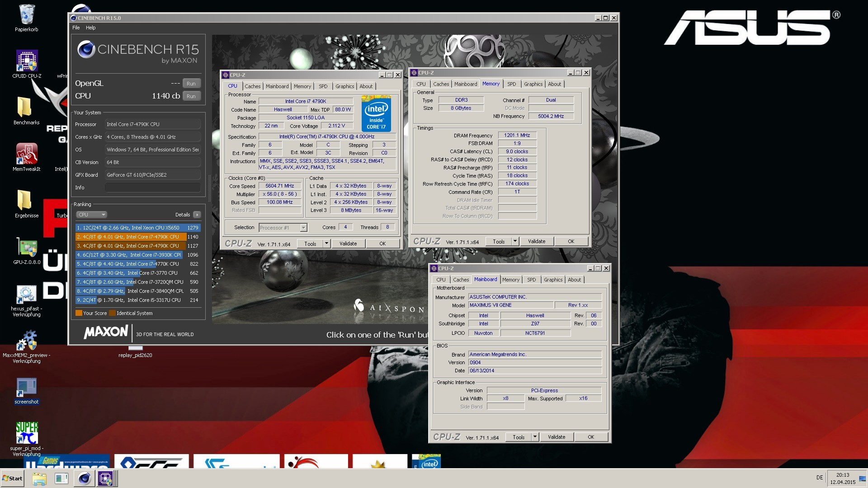
Task: Click the Cinebench taskbar icon
Action: 84,479
